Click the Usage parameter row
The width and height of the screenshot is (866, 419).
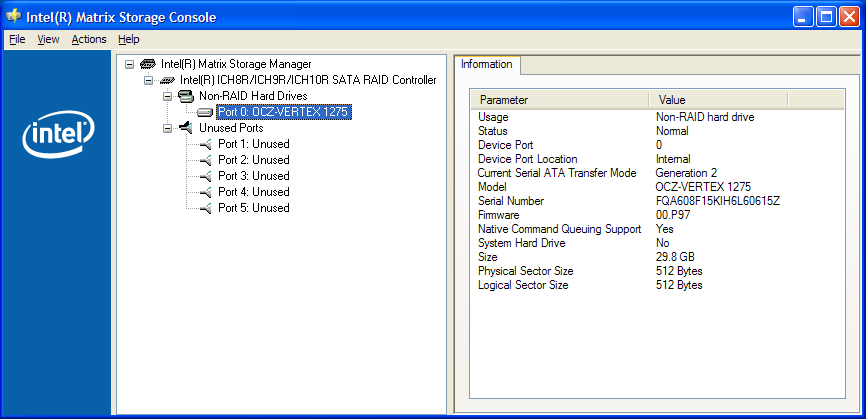click(657, 117)
